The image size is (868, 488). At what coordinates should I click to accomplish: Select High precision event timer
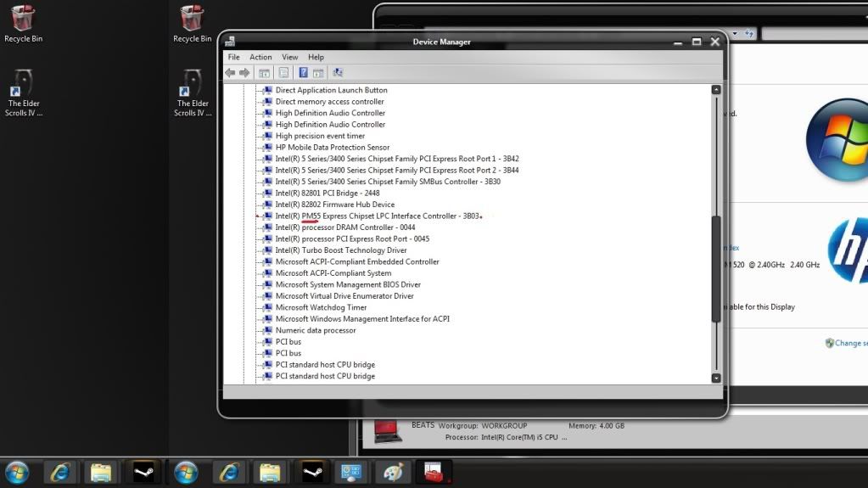[320, 136]
